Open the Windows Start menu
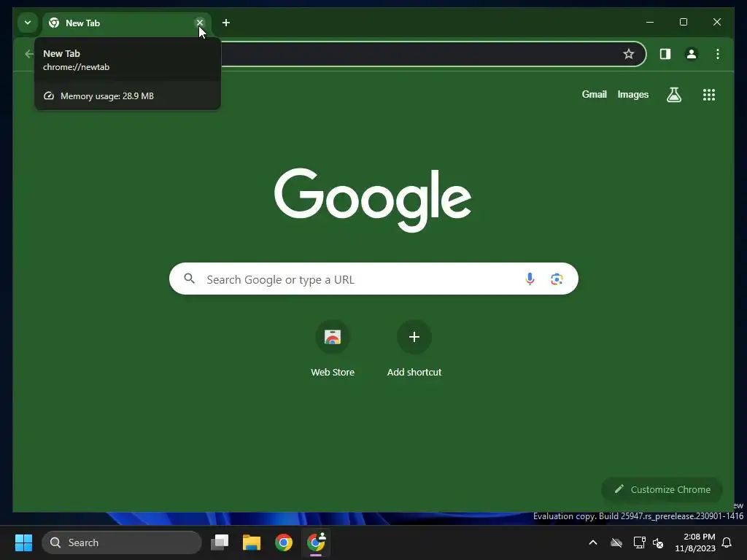The image size is (747, 560). click(x=23, y=542)
